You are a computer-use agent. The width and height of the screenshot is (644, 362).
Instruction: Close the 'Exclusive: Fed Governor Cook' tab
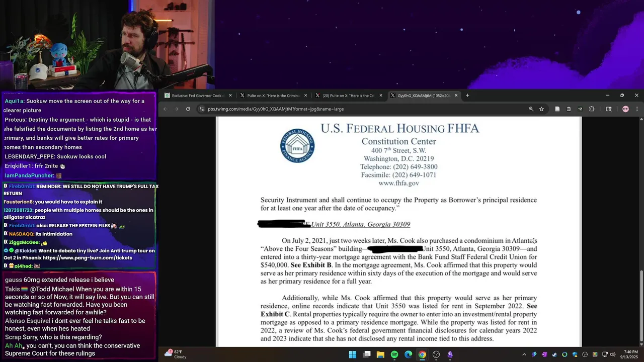(230, 96)
